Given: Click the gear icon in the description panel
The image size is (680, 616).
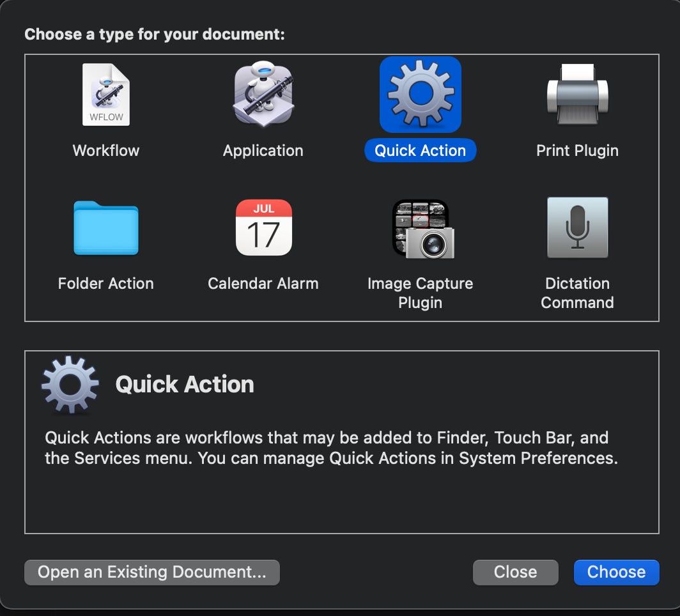Looking at the screenshot, I should point(70,385).
